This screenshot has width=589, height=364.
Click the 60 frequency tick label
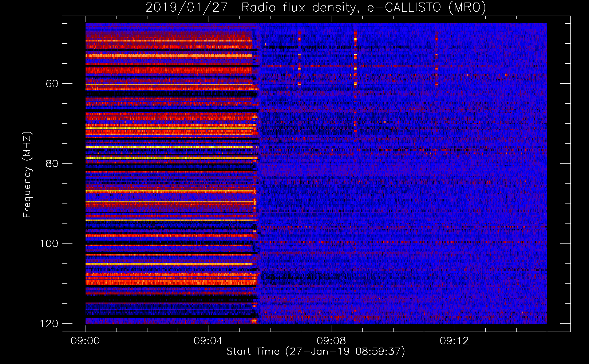[x=52, y=84]
